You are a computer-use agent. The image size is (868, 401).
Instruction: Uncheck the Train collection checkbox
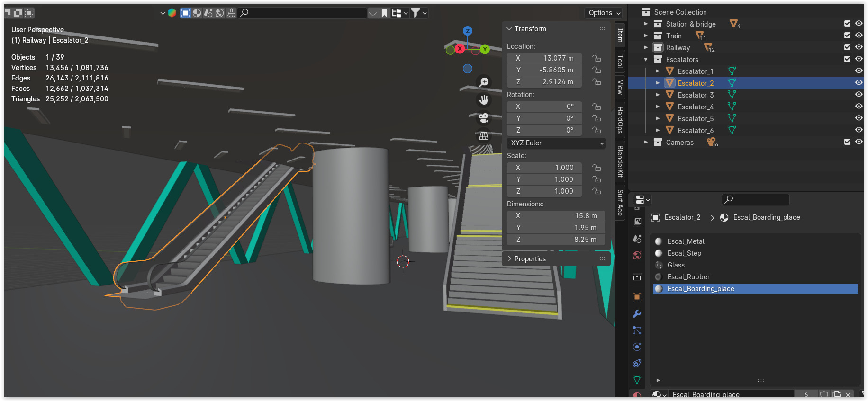(847, 36)
